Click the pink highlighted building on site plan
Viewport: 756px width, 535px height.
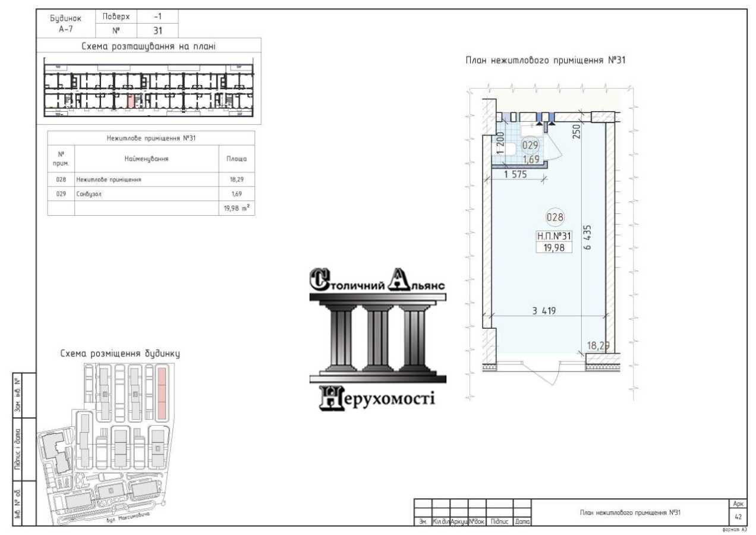(x=162, y=392)
